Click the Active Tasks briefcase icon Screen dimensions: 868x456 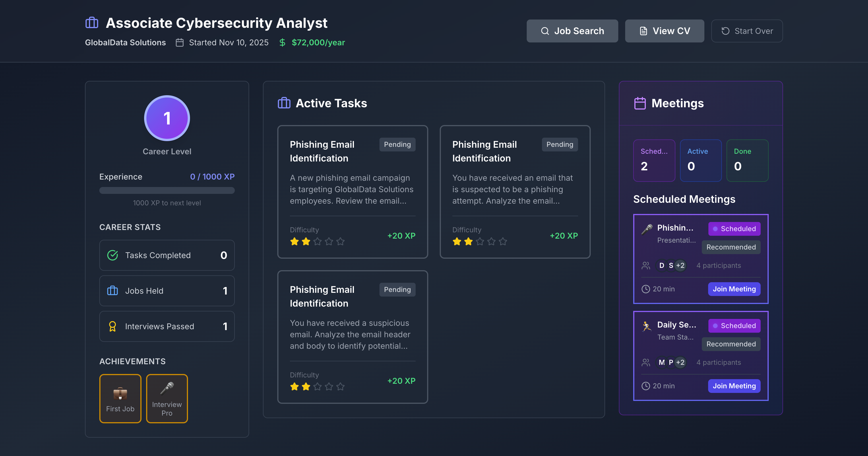[x=284, y=103]
